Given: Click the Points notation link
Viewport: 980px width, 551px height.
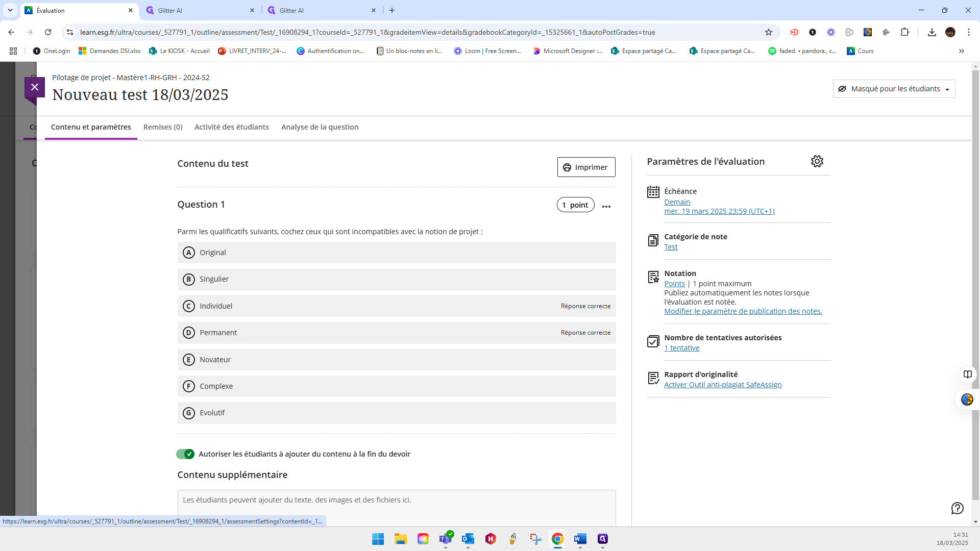Looking at the screenshot, I should [674, 284].
